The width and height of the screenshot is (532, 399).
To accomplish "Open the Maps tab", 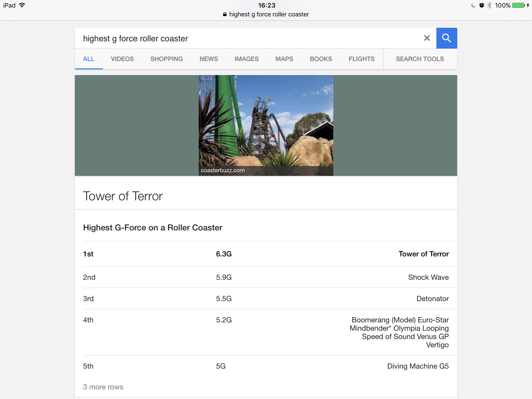I will (284, 59).
